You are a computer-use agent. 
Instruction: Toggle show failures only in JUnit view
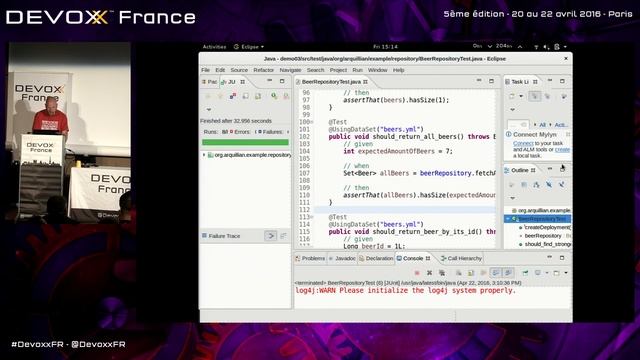pos(233,96)
